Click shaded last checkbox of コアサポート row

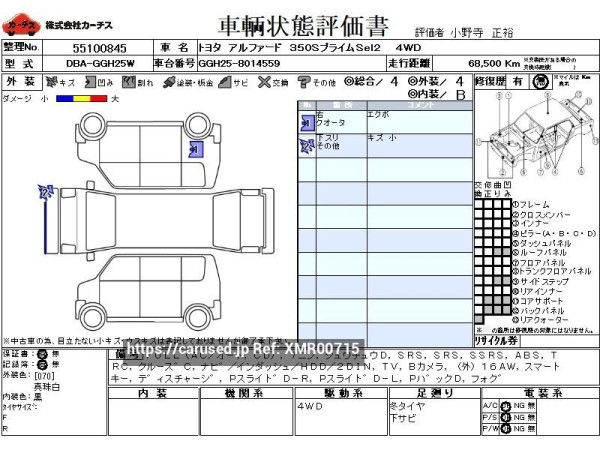click(507, 300)
